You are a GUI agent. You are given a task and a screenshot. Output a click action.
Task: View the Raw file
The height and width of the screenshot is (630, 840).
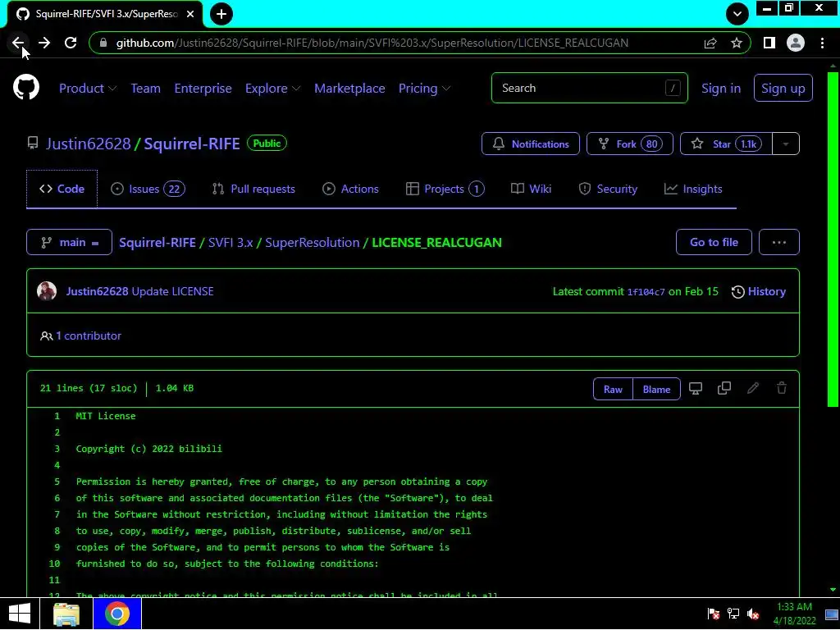click(613, 390)
